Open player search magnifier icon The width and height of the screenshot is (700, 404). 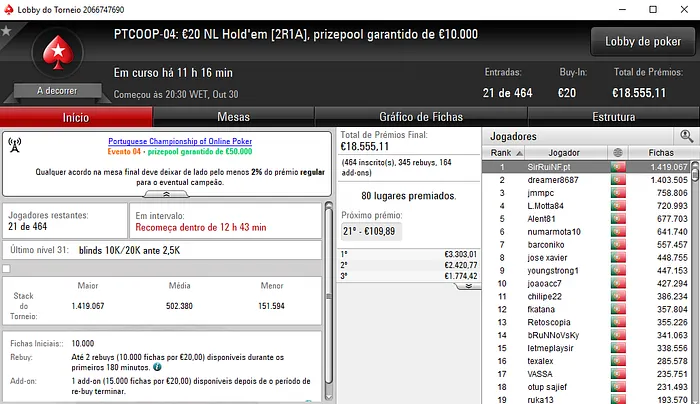point(686,136)
